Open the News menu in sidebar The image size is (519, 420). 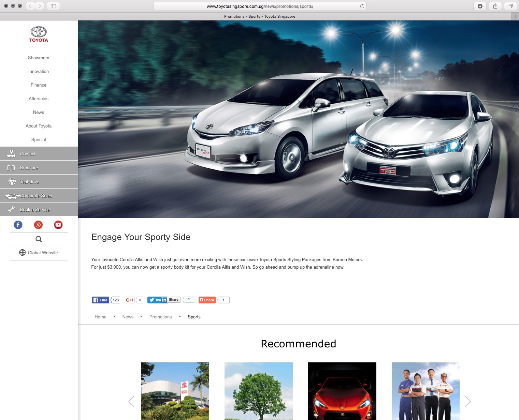(39, 112)
